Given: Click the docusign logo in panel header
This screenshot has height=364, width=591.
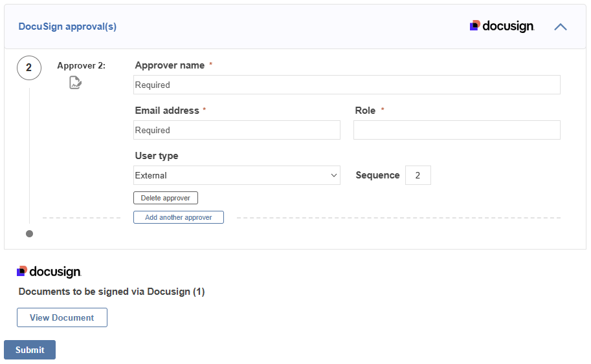Looking at the screenshot, I should (x=502, y=26).
